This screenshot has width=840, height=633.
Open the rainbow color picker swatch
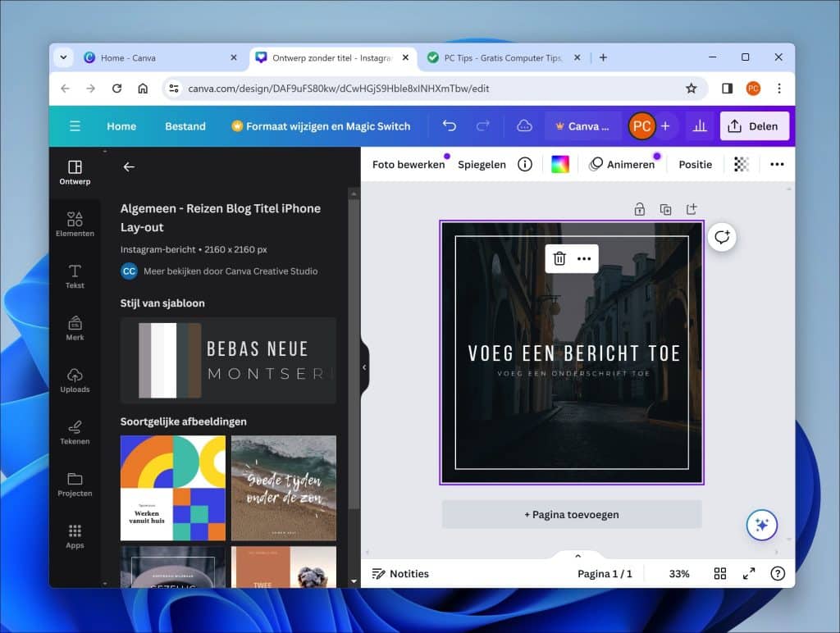tap(559, 165)
